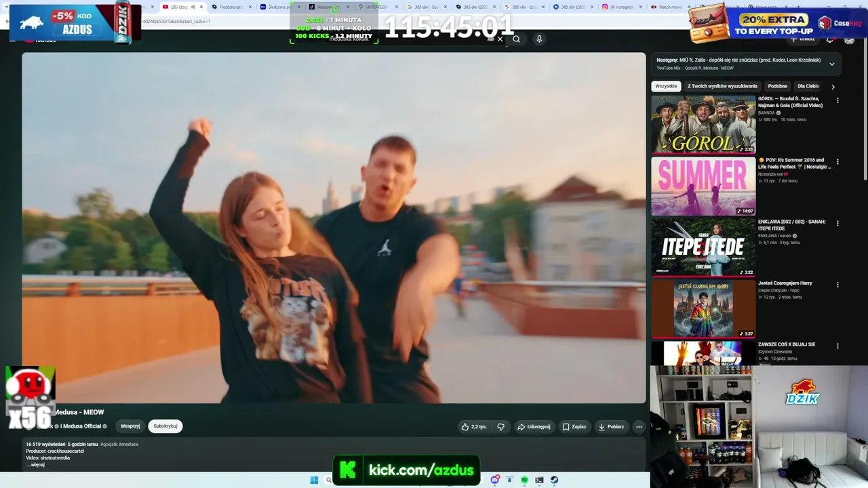Download video using Pobierz button

(x=611, y=427)
